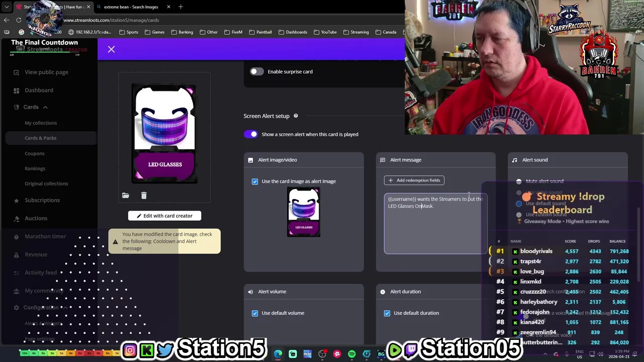644x362 pixels.
Task: Click the pencil icon on the Edit with card creator button
Action: [139, 216]
